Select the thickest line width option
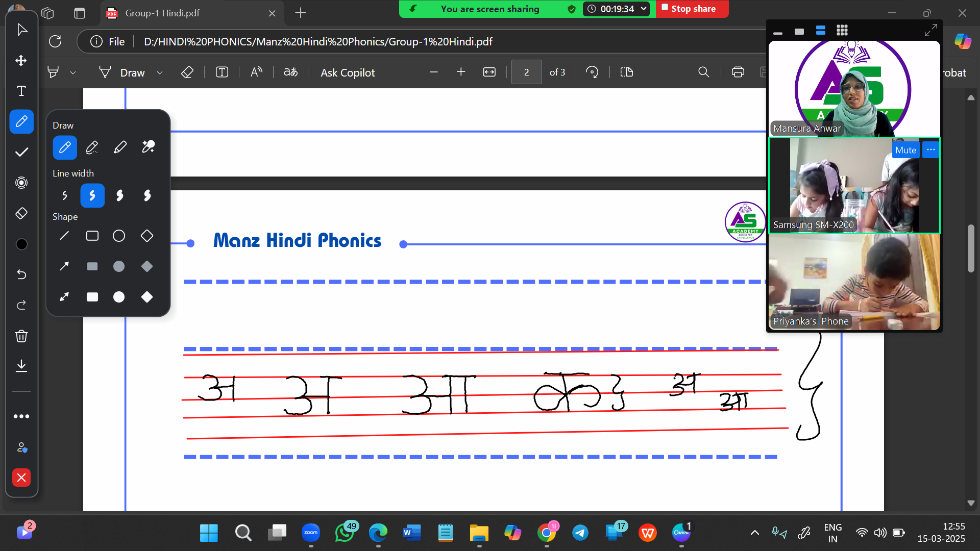This screenshot has width=980, height=551. (x=147, y=195)
